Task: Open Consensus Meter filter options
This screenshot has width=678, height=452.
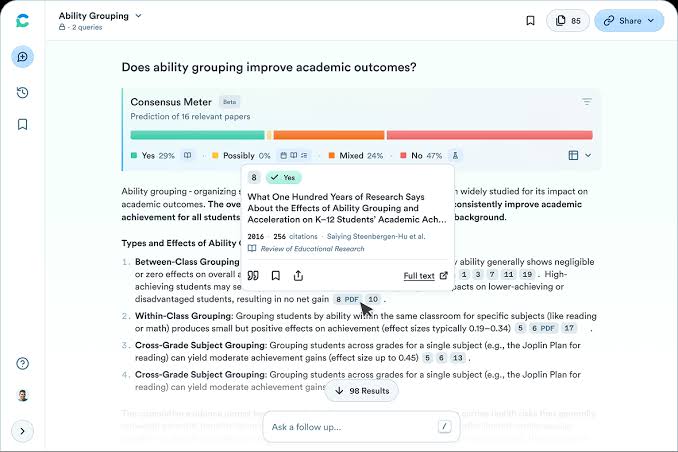Action: tap(586, 102)
